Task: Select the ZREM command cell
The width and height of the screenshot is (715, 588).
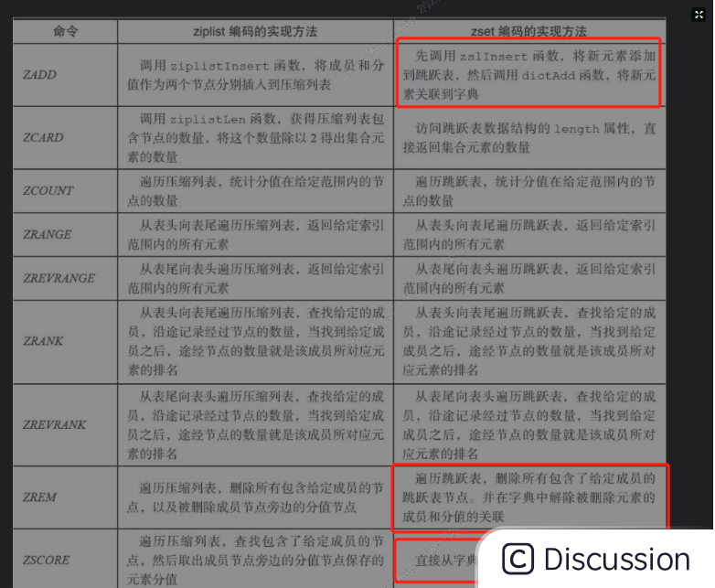Action: (66, 497)
